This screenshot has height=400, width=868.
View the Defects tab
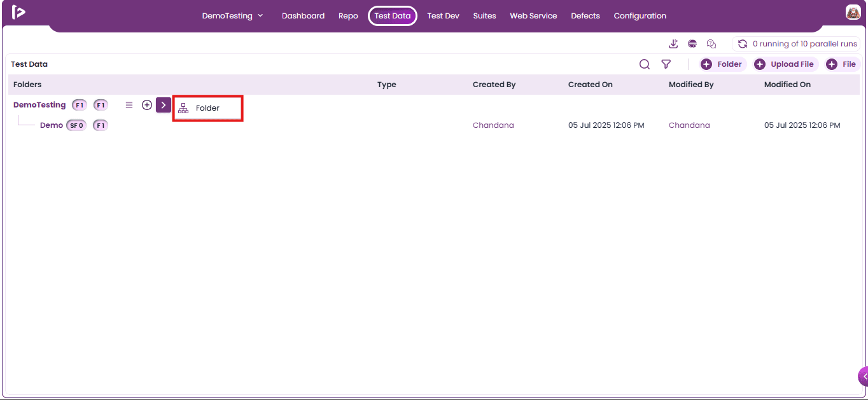(x=585, y=16)
